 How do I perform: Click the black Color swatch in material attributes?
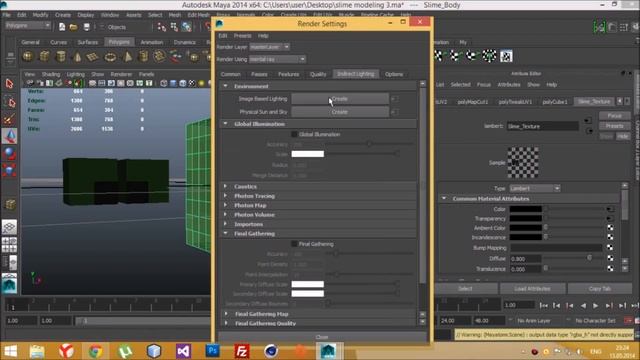click(x=526, y=209)
